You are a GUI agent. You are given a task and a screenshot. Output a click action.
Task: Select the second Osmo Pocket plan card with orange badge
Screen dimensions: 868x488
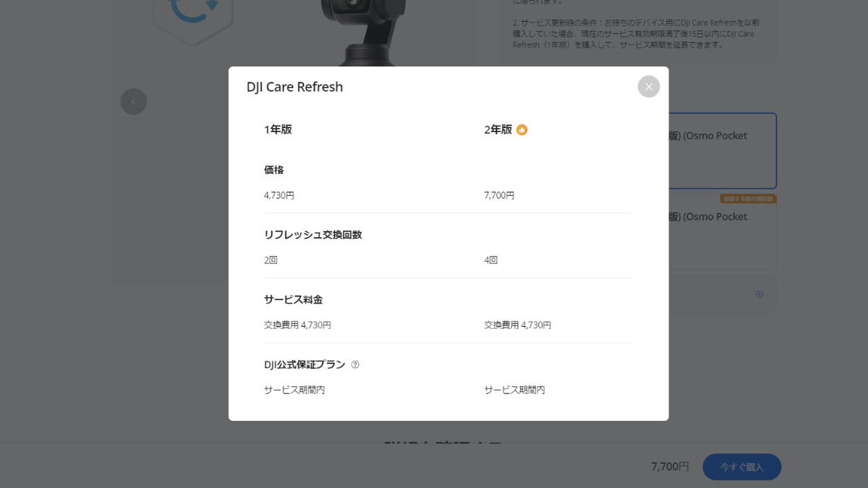pos(722,232)
